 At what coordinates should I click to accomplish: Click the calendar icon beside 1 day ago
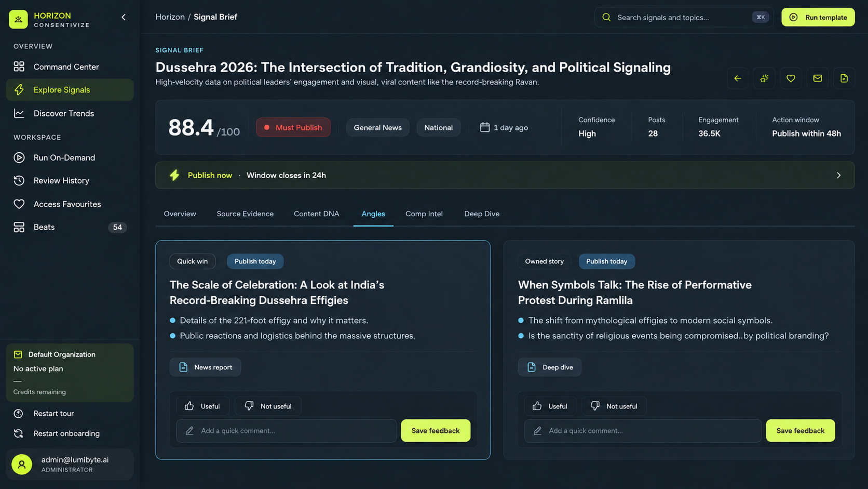coord(485,127)
